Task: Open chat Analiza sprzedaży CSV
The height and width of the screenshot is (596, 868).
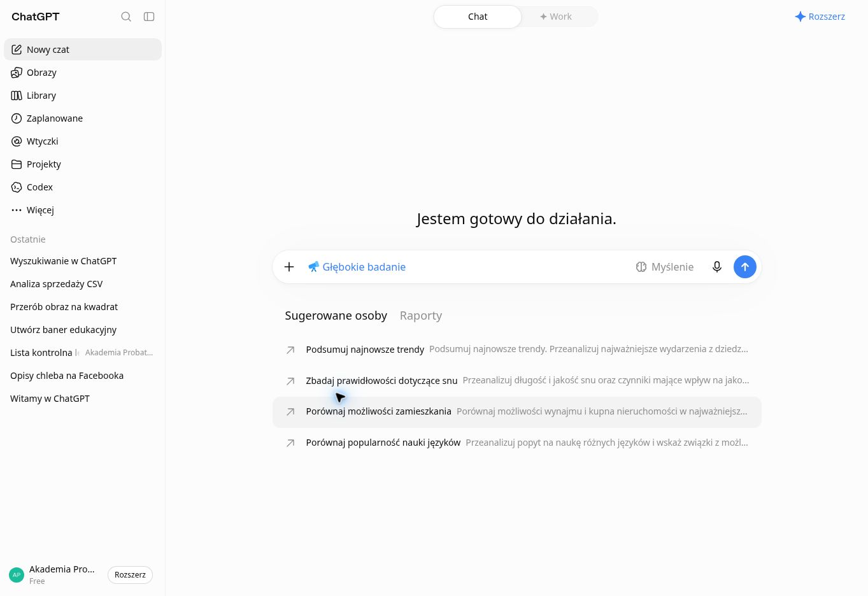Action: coord(83,283)
